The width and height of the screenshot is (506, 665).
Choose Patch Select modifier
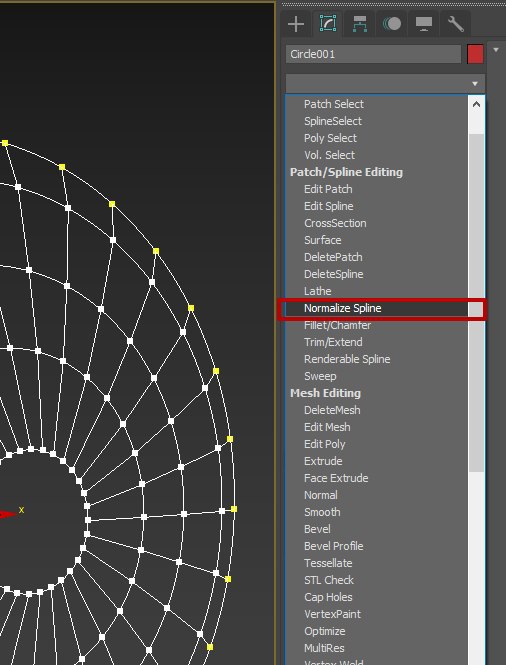point(334,104)
